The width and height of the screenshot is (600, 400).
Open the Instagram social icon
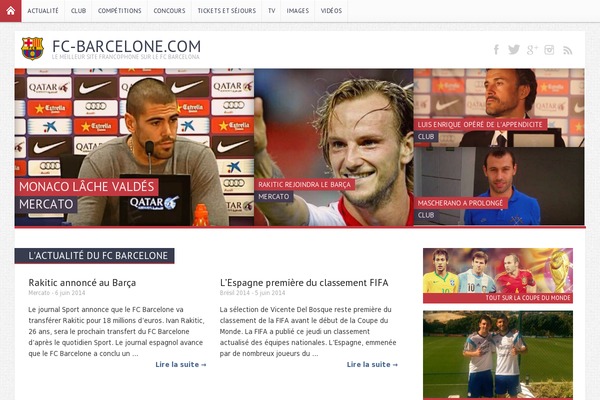click(549, 50)
